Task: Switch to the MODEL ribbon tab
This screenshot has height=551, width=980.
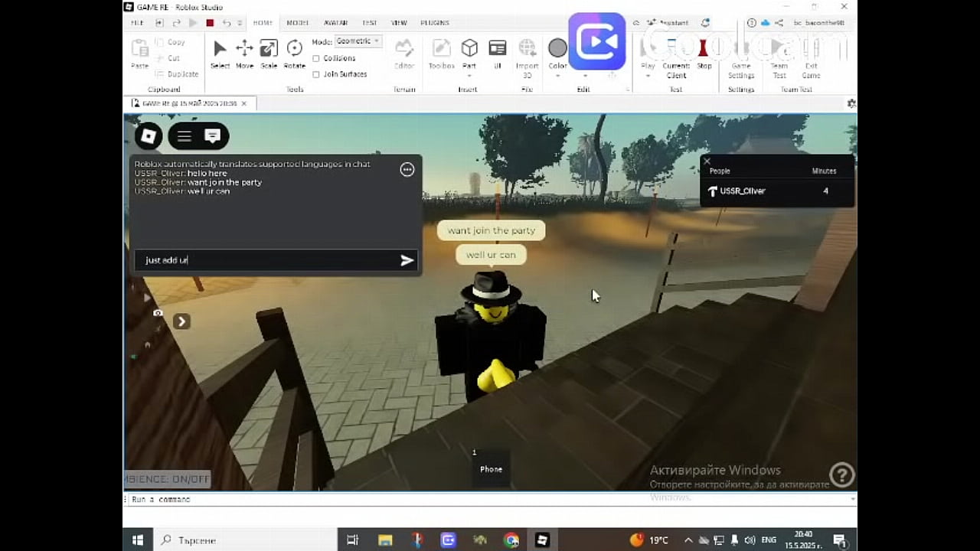Action: pyautogui.click(x=297, y=22)
